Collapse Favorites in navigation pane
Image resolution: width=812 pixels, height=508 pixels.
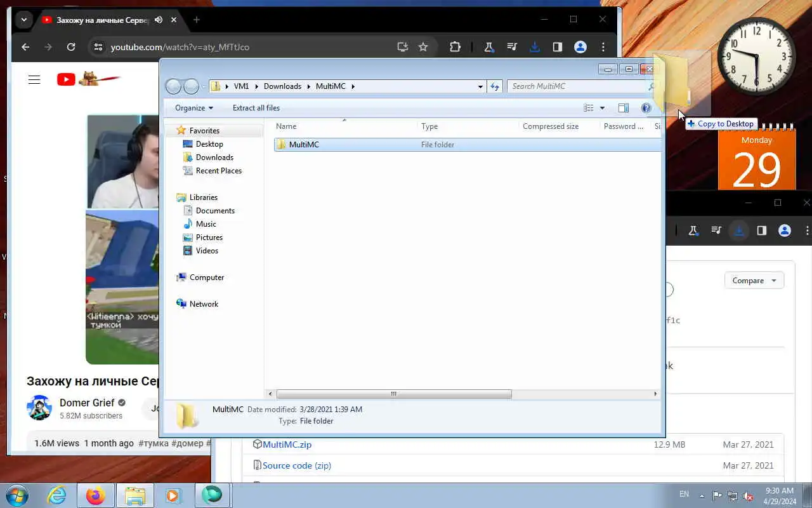tap(204, 131)
